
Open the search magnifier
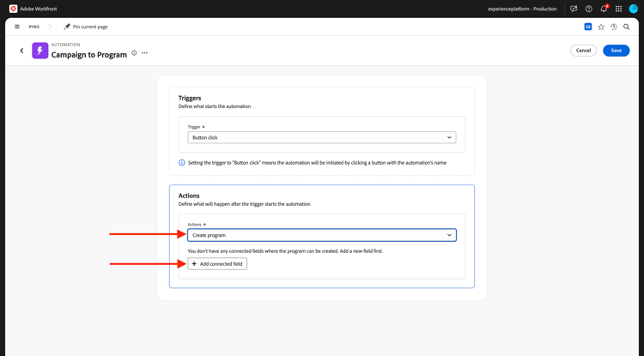(627, 27)
